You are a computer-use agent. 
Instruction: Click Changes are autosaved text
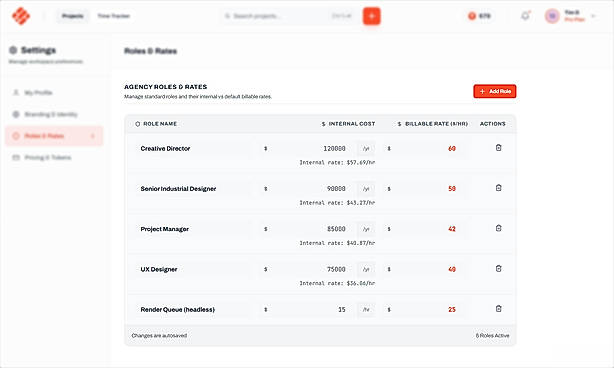click(x=159, y=336)
